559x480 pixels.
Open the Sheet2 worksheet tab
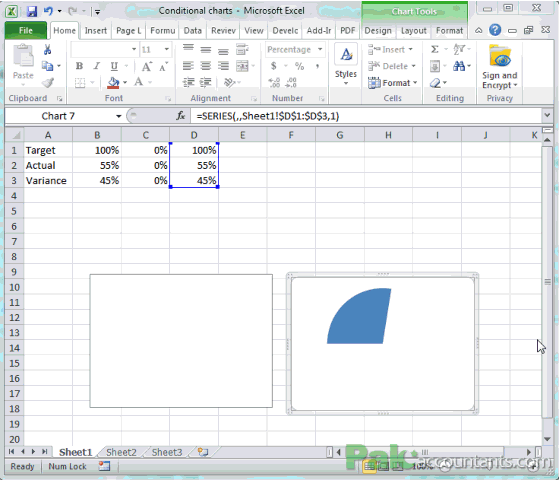(x=121, y=452)
